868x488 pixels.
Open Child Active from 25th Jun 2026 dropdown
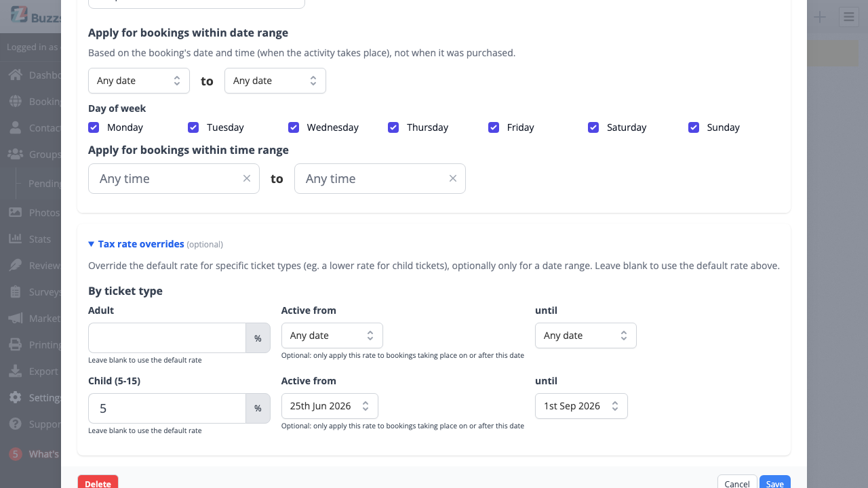click(x=330, y=406)
